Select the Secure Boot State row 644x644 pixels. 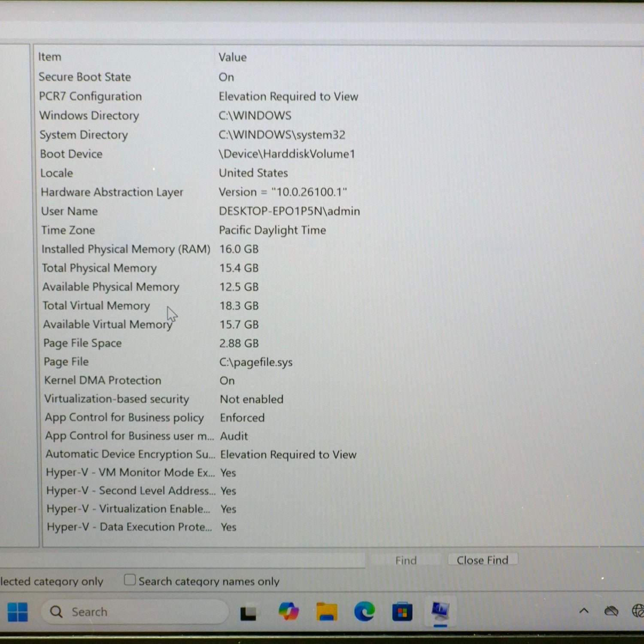pyautogui.click(x=85, y=77)
